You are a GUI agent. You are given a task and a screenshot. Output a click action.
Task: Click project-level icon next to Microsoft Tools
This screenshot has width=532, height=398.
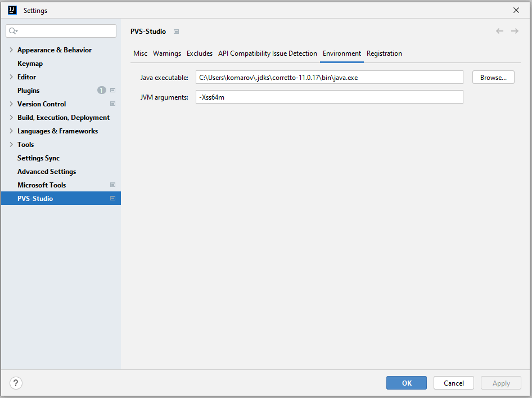point(112,185)
